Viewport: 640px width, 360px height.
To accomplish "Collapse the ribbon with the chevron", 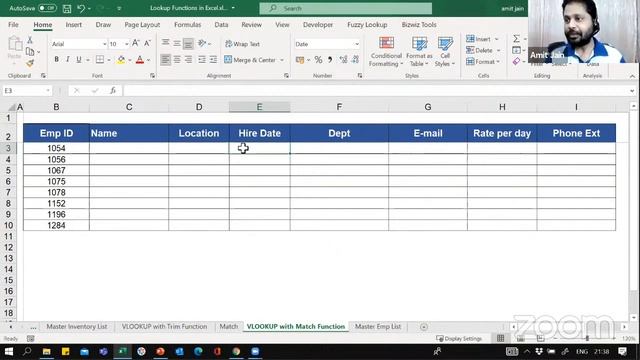I will click(632, 76).
